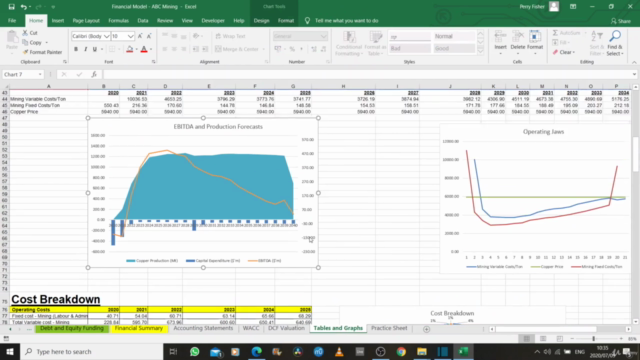640x360 pixels.
Task: Click the Save icon in title bar
Action: tap(11, 7)
